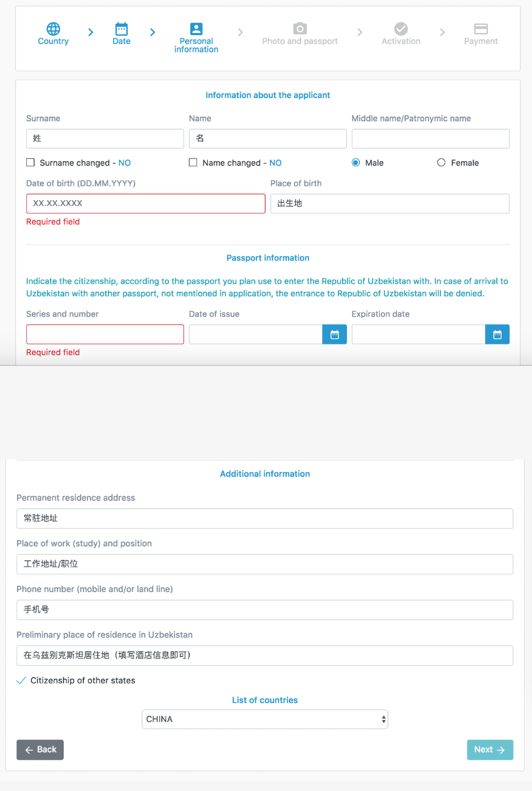Click the Activation checkmark icon

(401, 29)
